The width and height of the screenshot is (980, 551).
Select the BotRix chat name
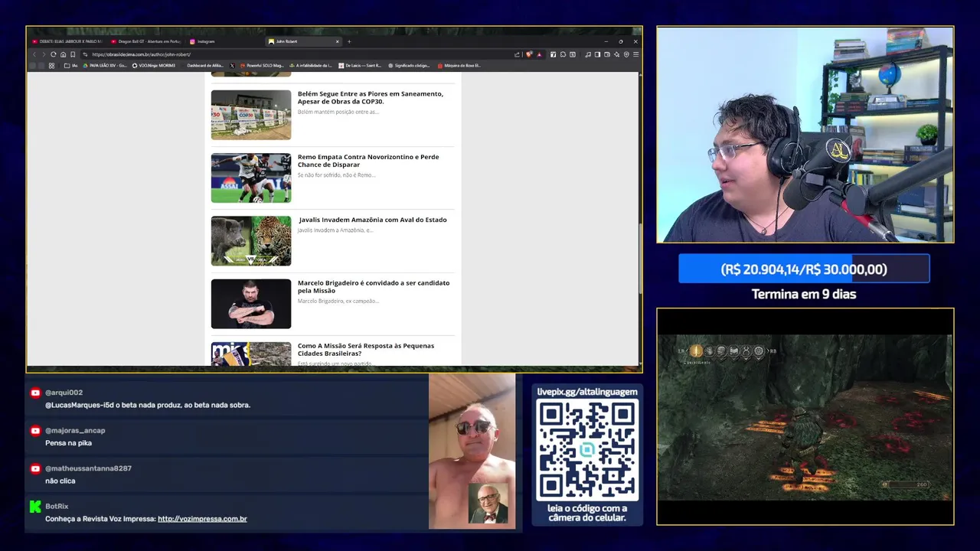pyautogui.click(x=57, y=506)
